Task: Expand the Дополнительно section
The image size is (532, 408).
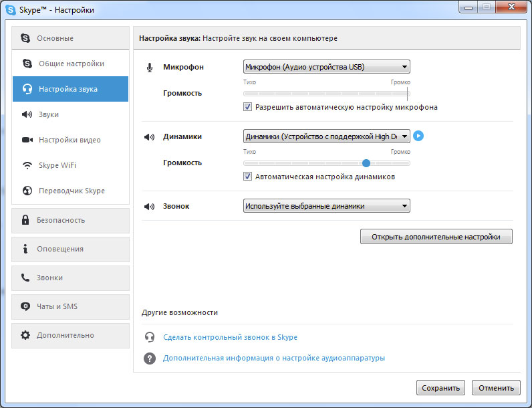Action: pyautogui.click(x=71, y=335)
